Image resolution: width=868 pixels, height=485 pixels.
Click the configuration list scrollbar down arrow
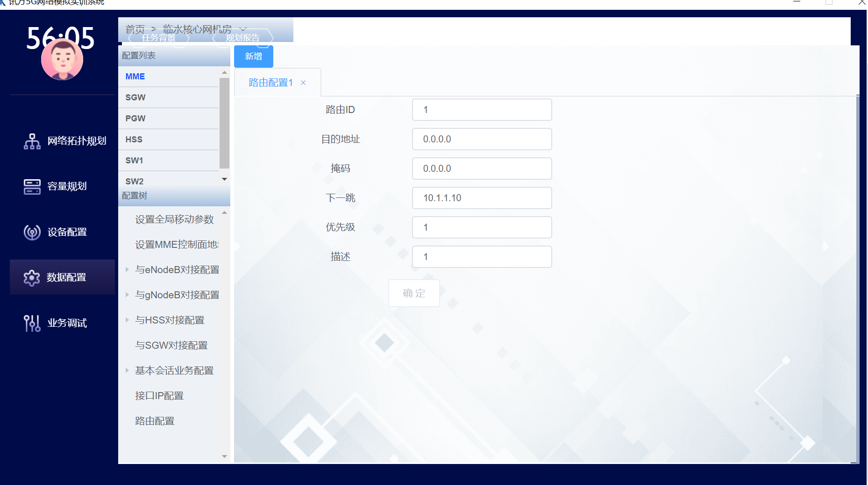pyautogui.click(x=224, y=179)
